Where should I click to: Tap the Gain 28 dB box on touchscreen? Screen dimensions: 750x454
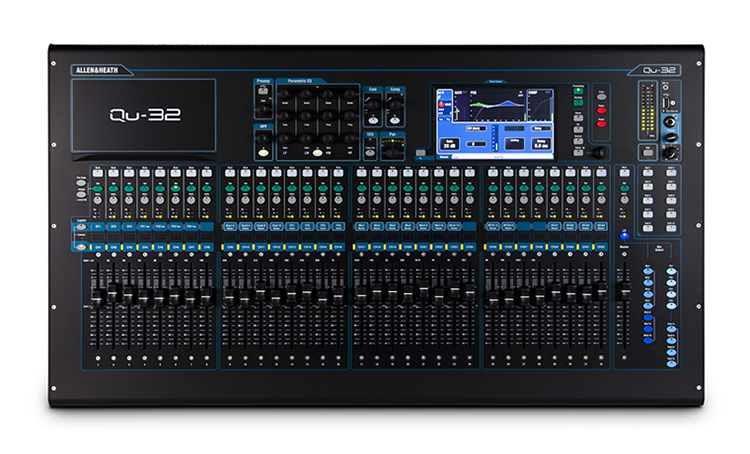[x=450, y=144]
